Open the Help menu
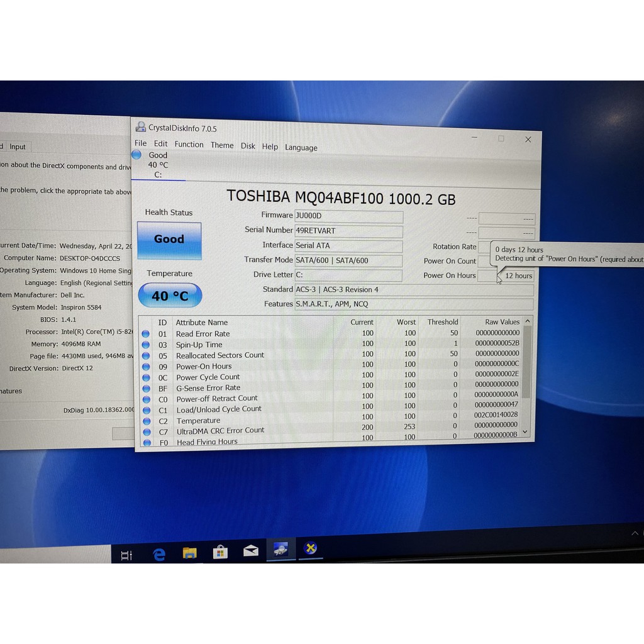The width and height of the screenshot is (644, 644). click(x=270, y=146)
